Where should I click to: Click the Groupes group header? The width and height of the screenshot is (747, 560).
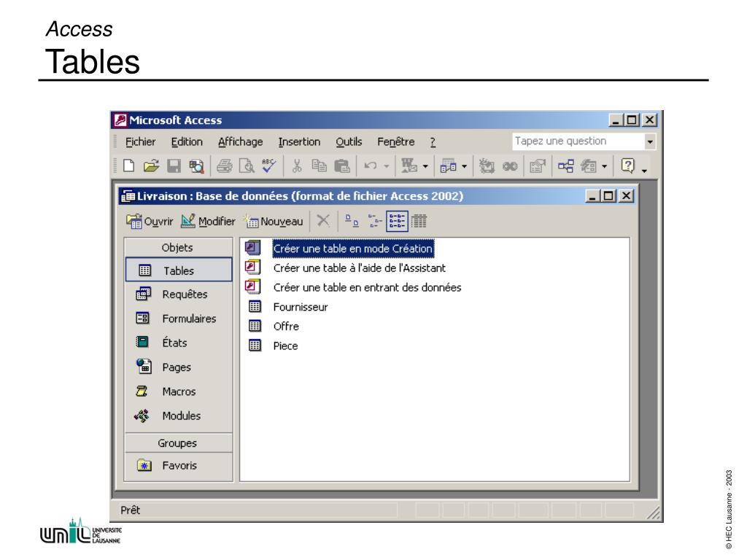[x=178, y=443]
